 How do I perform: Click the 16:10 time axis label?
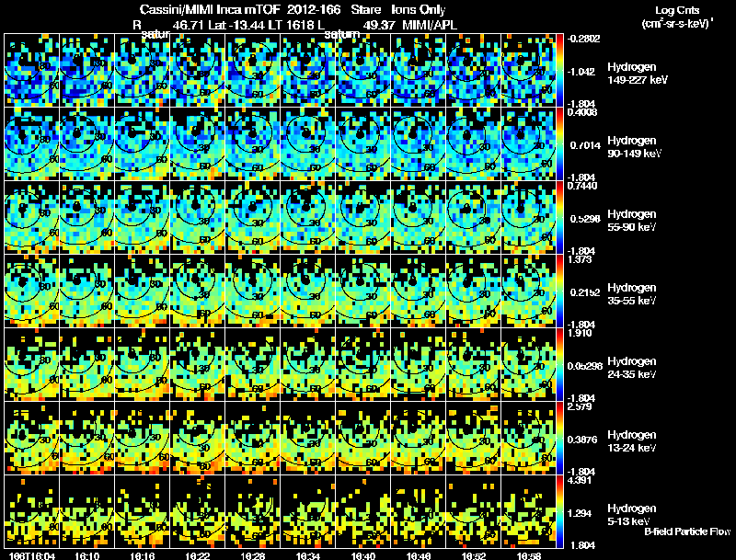(86, 555)
